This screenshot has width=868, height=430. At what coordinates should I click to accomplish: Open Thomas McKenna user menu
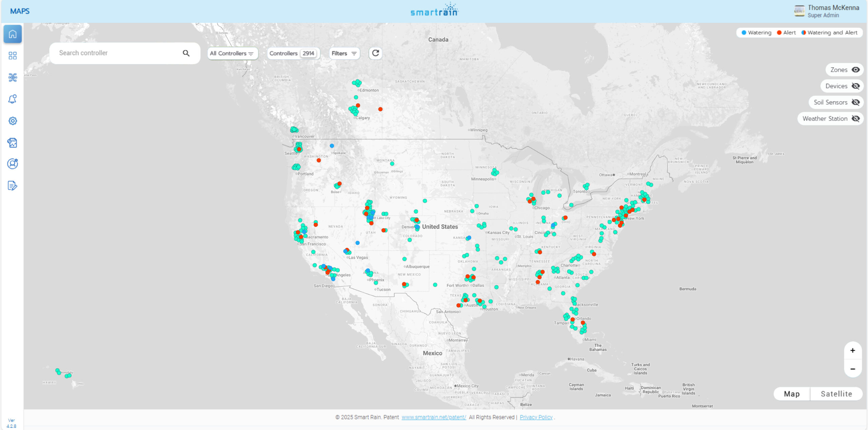tap(826, 11)
